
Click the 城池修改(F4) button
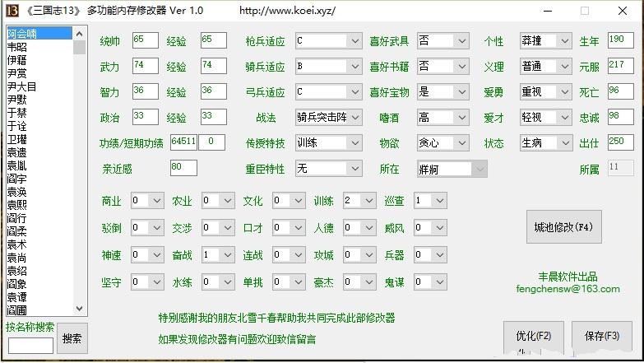pyautogui.click(x=564, y=227)
